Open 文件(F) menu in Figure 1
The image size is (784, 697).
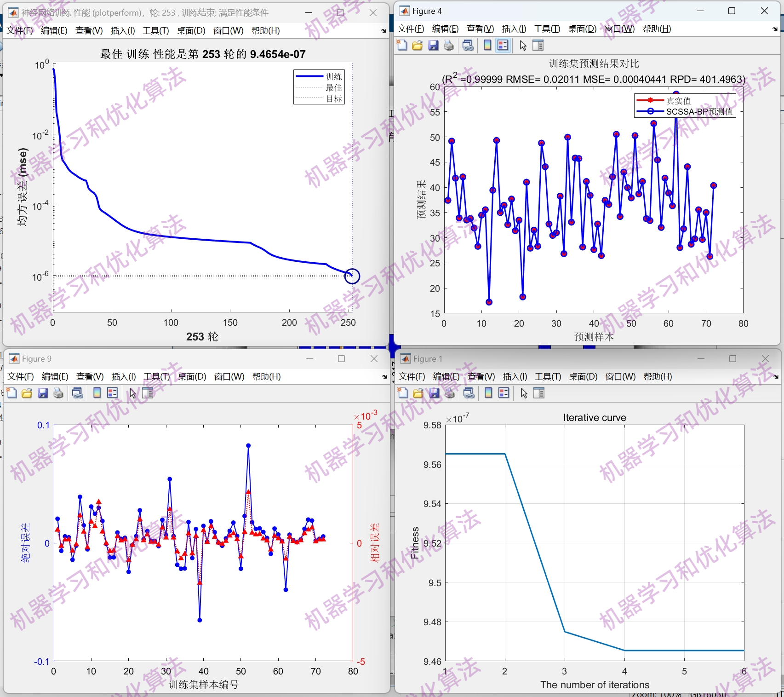coord(412,377)
